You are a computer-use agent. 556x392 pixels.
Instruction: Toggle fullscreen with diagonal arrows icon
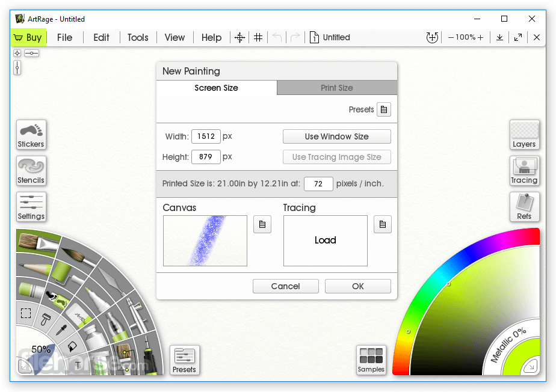tap(518, 37)
